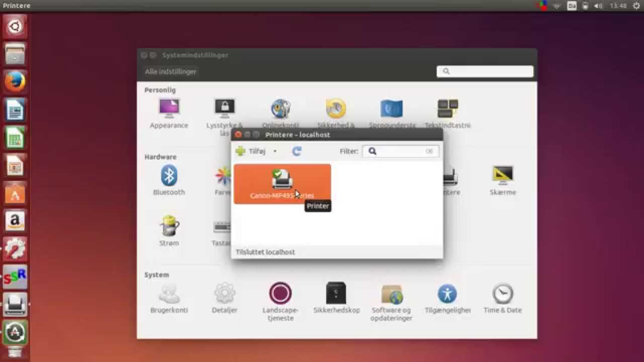Open the Skærme display settings
This screenshot has height=362, width=644.
coord(503,180)
